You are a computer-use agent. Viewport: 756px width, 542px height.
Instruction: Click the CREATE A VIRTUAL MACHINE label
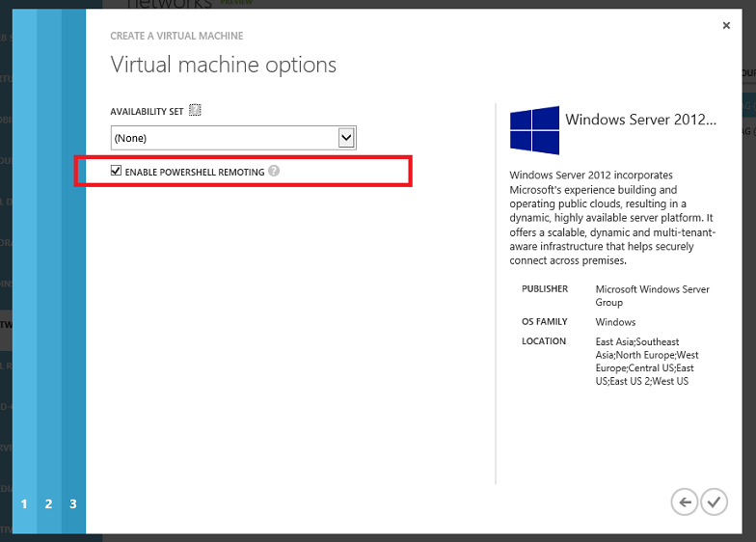point(176,36)
